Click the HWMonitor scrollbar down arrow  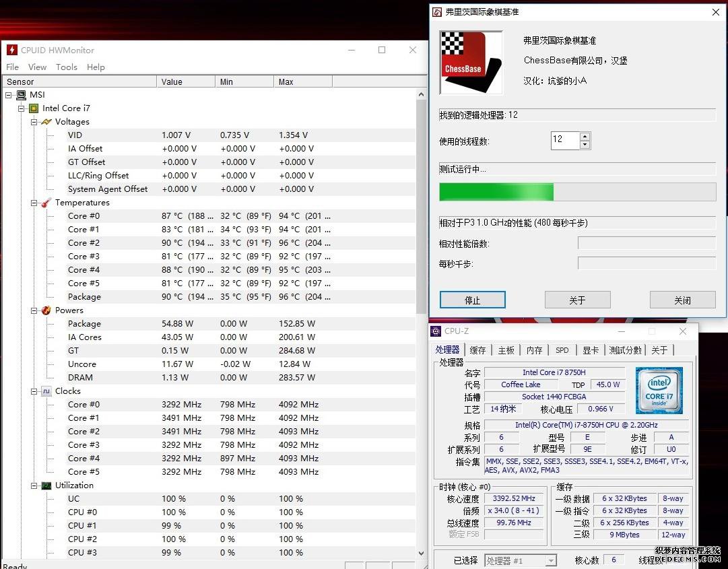[x=421, y=554]
